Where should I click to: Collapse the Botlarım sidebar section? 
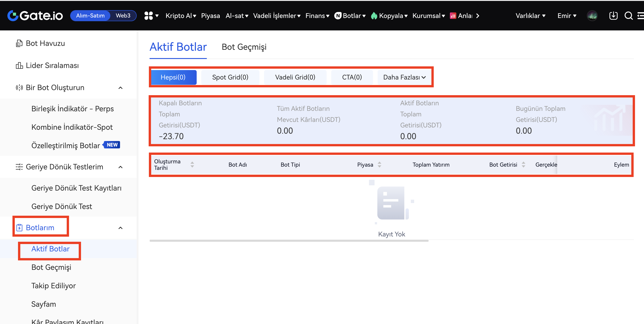tap(120, 228)
